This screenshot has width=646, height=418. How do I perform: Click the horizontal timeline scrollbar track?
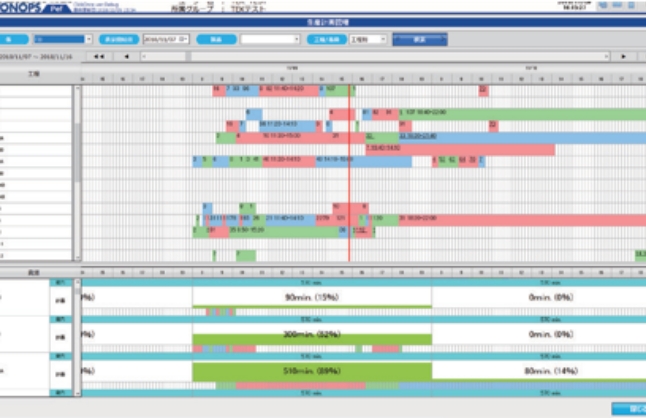(x=380, y=57)
